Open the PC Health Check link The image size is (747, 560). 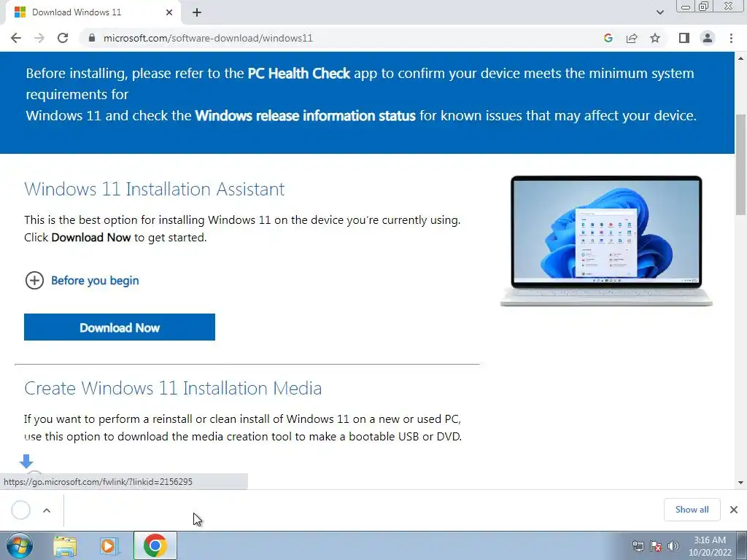coord(298,74)
